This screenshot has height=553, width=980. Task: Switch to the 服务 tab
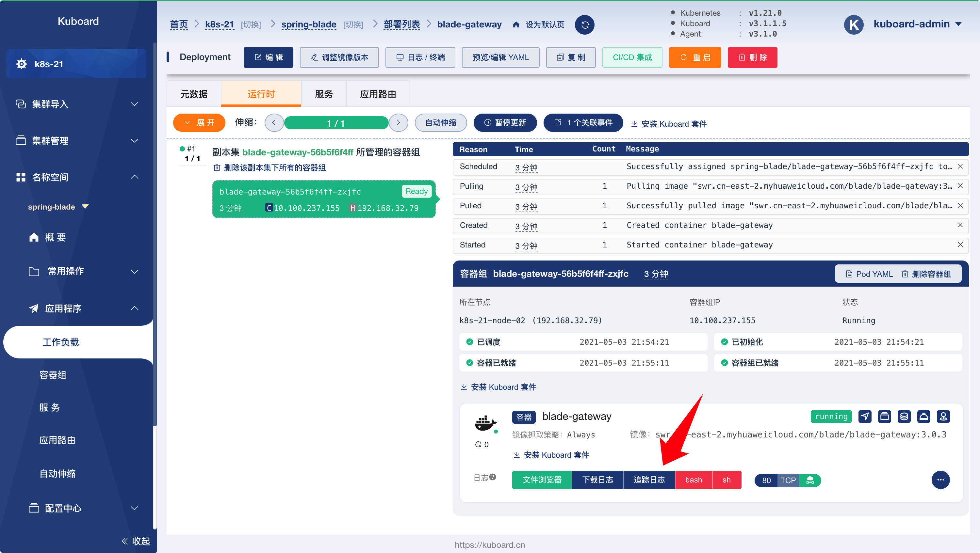point(324,94)
